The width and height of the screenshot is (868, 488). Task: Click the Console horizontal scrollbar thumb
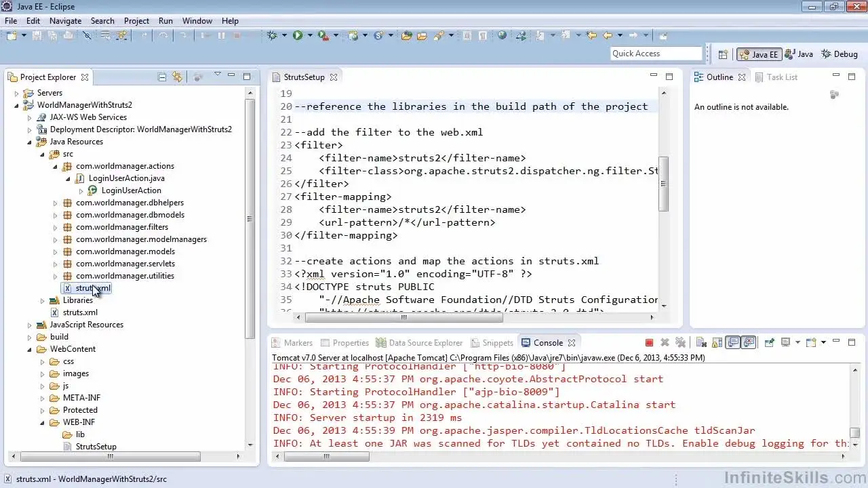[326, 456]
